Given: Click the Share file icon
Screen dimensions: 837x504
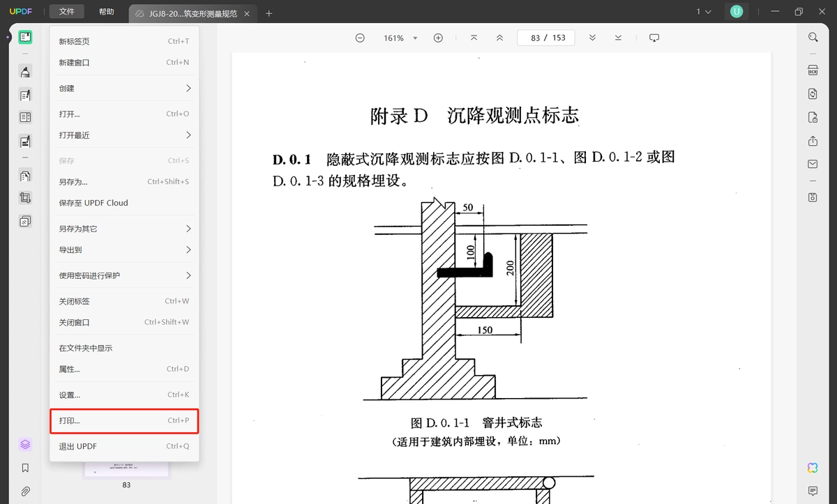Looking at the screenshot, I should (x=813, y=141).
